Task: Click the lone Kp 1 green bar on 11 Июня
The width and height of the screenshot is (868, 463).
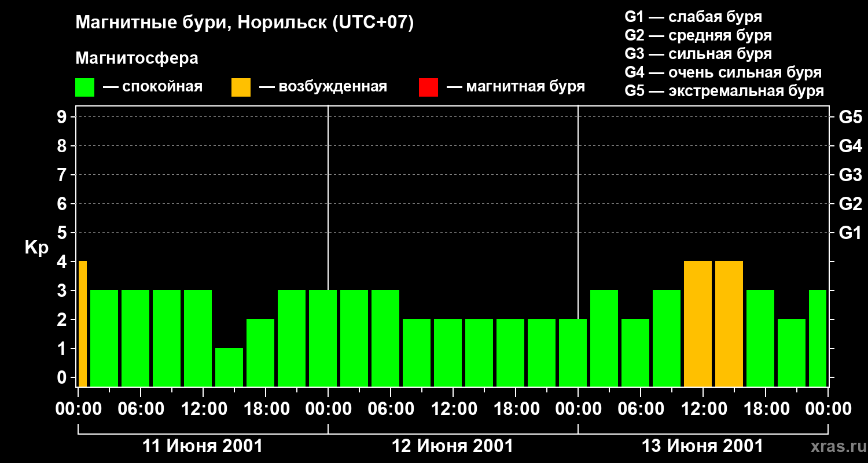Action: (x=229, y=367)
